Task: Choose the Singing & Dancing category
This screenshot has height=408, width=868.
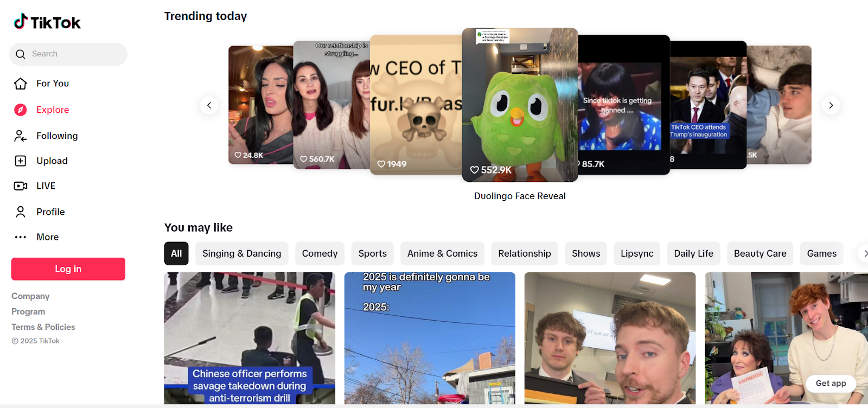Action: pos(241,253)
